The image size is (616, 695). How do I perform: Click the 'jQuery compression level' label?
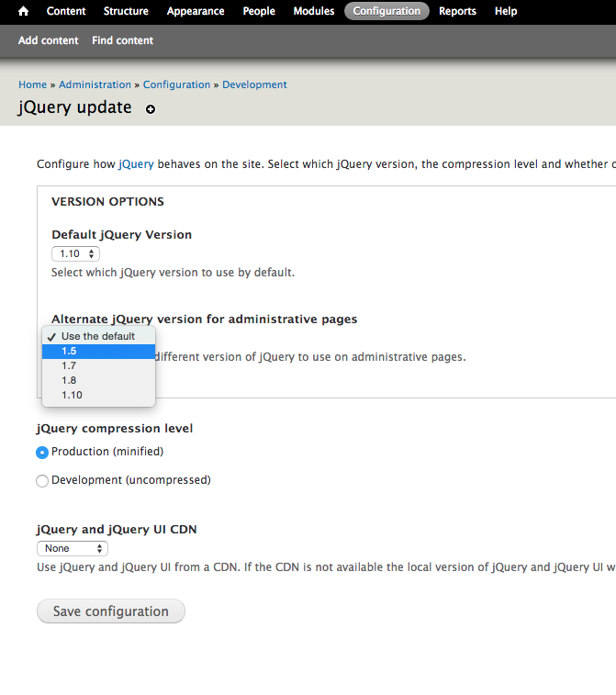(115, 429)
